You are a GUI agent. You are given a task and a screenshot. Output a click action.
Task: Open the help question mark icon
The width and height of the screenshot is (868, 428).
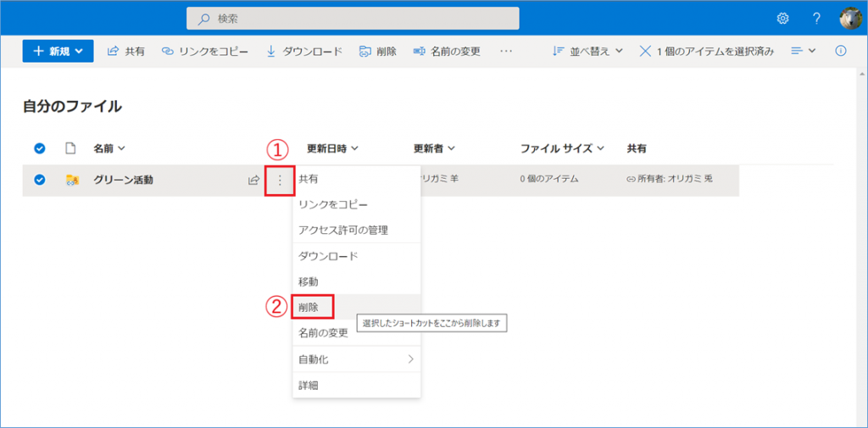(816, 19)
